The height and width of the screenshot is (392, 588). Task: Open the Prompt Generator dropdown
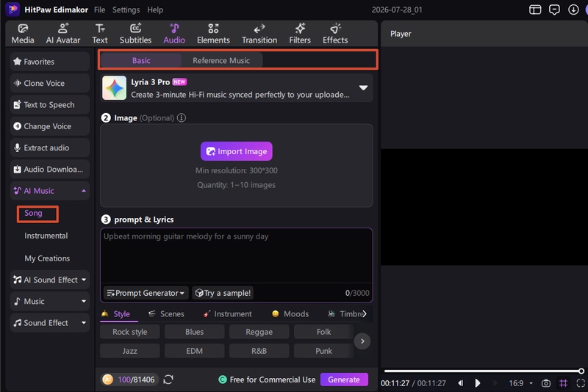tap(146, 293)
